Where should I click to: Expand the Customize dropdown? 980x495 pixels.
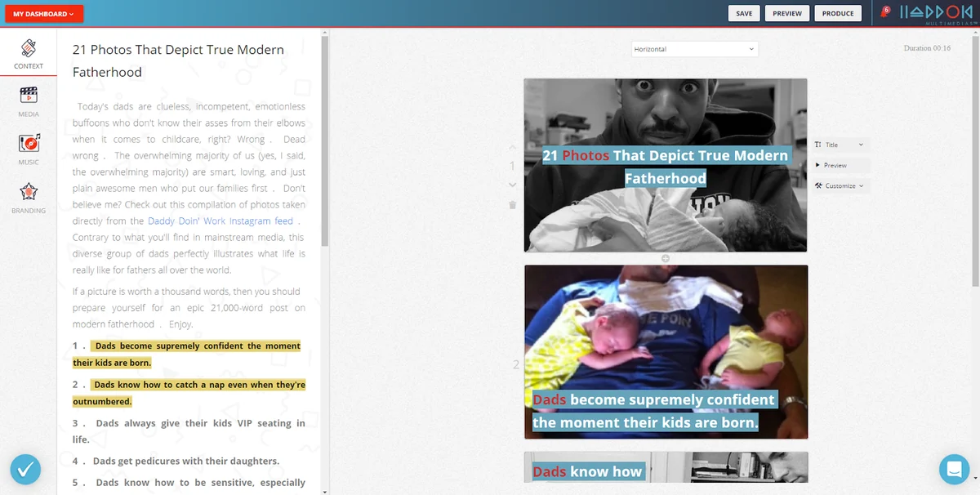click(x=840, y=185)
